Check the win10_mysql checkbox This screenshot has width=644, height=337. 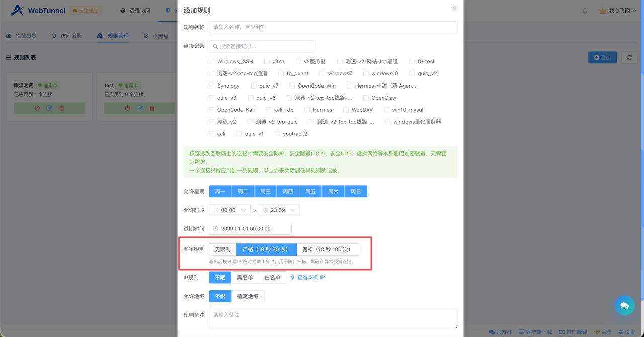coord(387,110)
